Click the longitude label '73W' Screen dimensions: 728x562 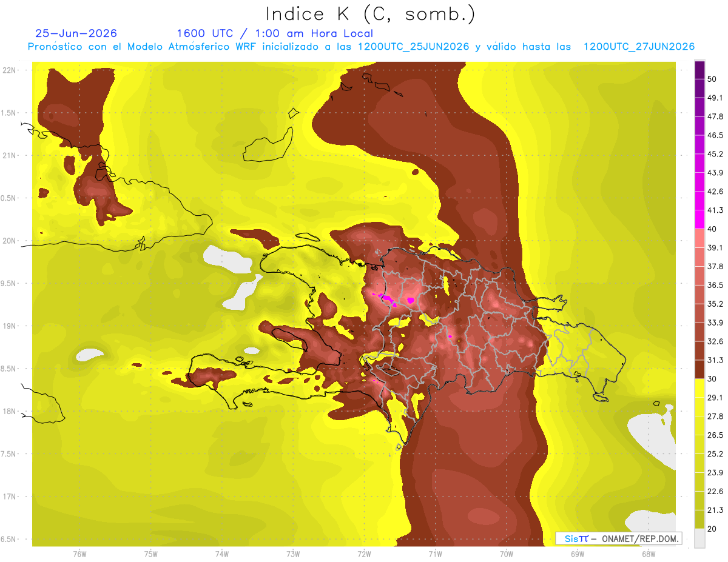click(x=293, y=554)
